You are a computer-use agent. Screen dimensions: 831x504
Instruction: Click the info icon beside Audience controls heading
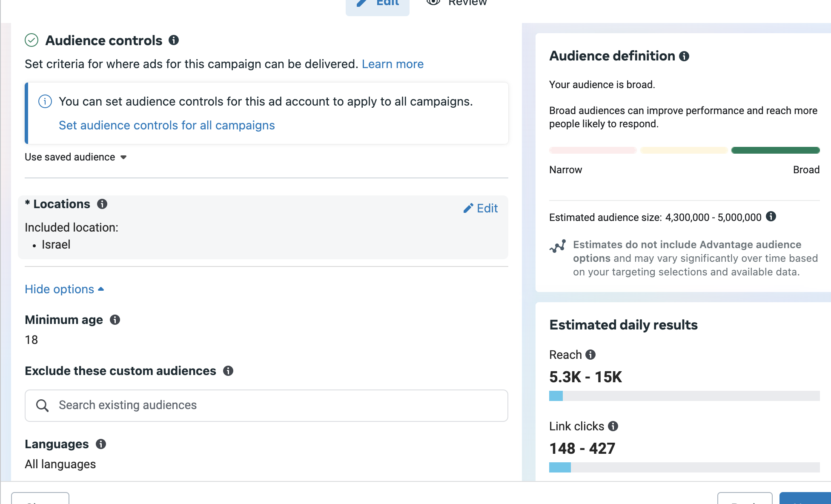[x=174, y=40]
